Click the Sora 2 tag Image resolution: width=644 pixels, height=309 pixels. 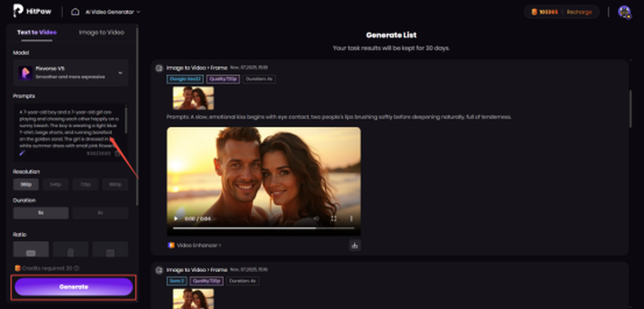pyautogui.click(x=177, y=281)
